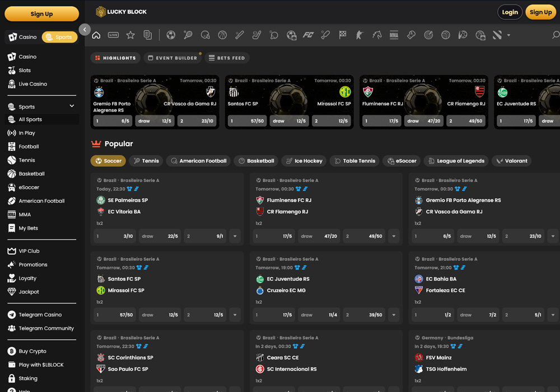Open the LIVE events icon
Screen dimensions: 560x392
point(113,35)
